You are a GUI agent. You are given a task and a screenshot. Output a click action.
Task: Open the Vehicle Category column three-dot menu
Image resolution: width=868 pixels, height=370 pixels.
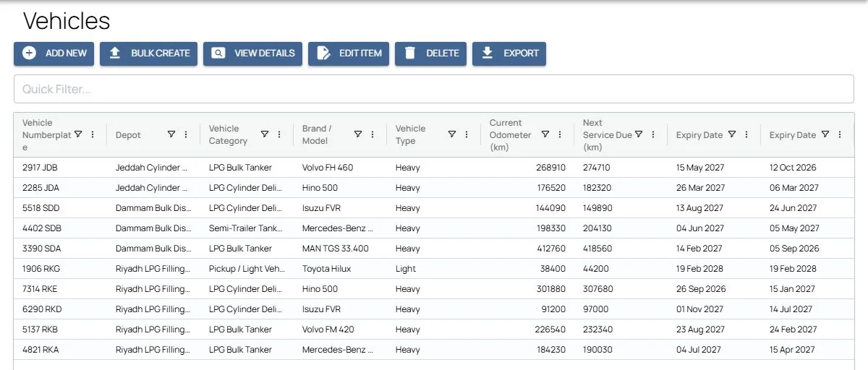(279, 134)
